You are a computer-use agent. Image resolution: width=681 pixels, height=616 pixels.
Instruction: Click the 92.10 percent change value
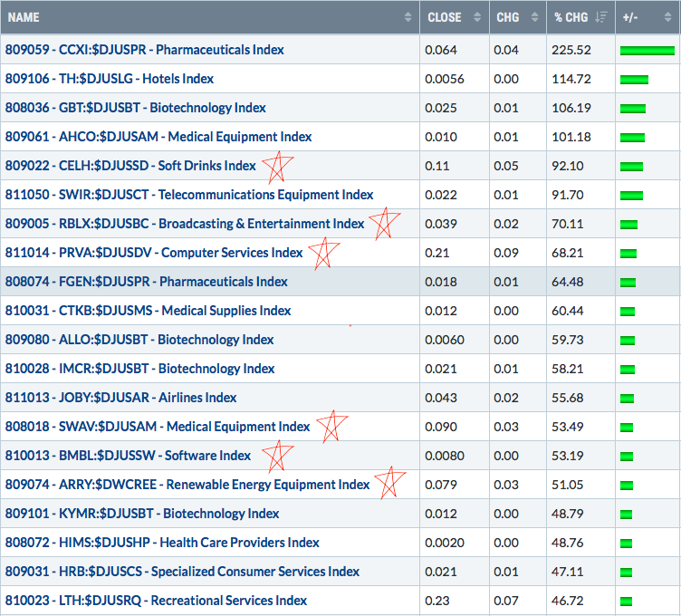[x=568, y=166]
